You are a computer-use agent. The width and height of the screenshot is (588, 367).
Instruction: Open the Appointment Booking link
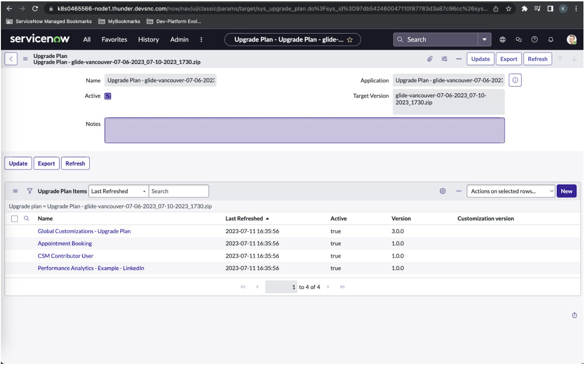point(65,243)
